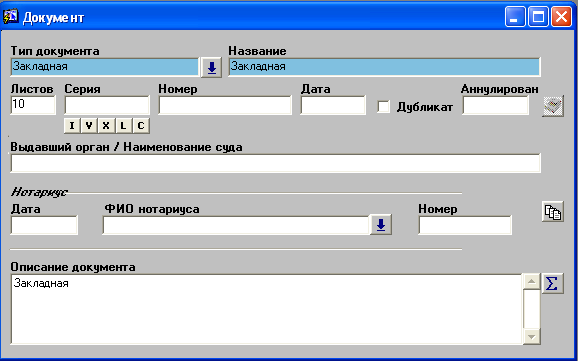This screenshot has height=361, width=578.
Task: Click the notary Номер field
Action: [465, 225]
